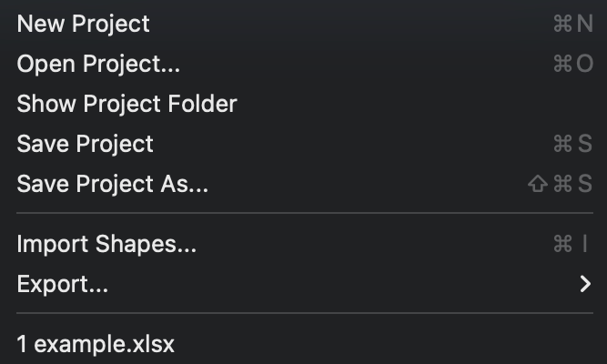Open the Import Shapes... dialog
Viewport: 607px width, 364px height.
point(304,244)
